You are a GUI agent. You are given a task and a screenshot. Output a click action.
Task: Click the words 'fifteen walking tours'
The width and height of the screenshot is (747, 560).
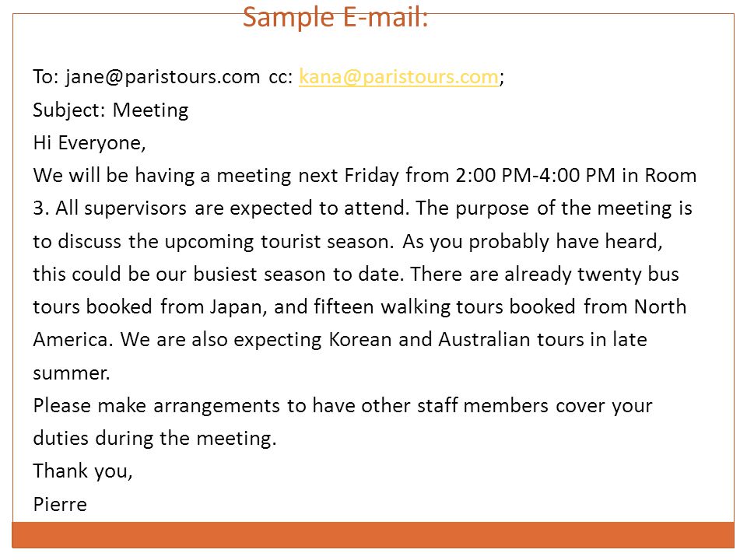click(x=409, y=307)
